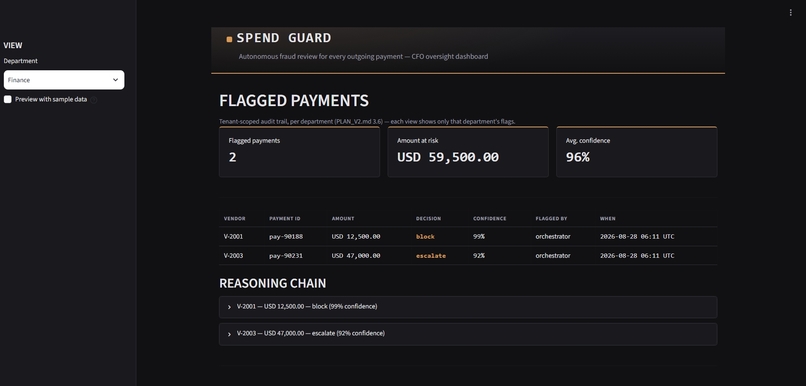Click the orange Spend Guard logo square
Screen dimensions: 806x386
click(x=229, y=39)
